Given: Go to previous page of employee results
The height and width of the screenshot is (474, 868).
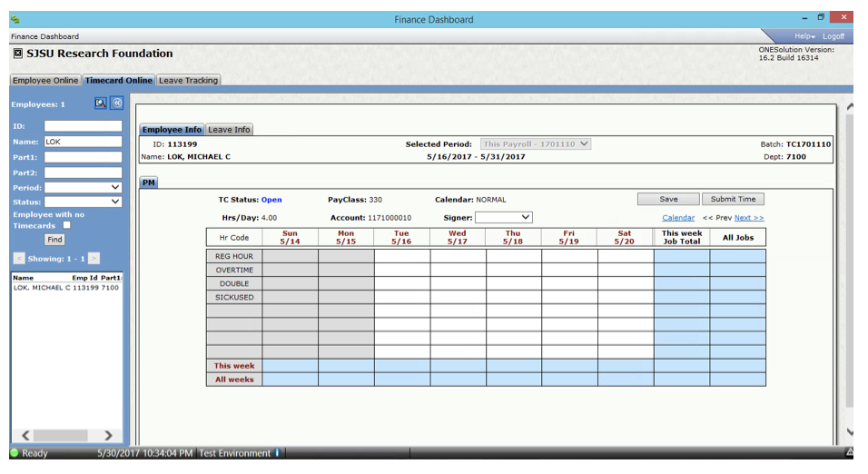Looking at the screenshot, I should point(19,259).
